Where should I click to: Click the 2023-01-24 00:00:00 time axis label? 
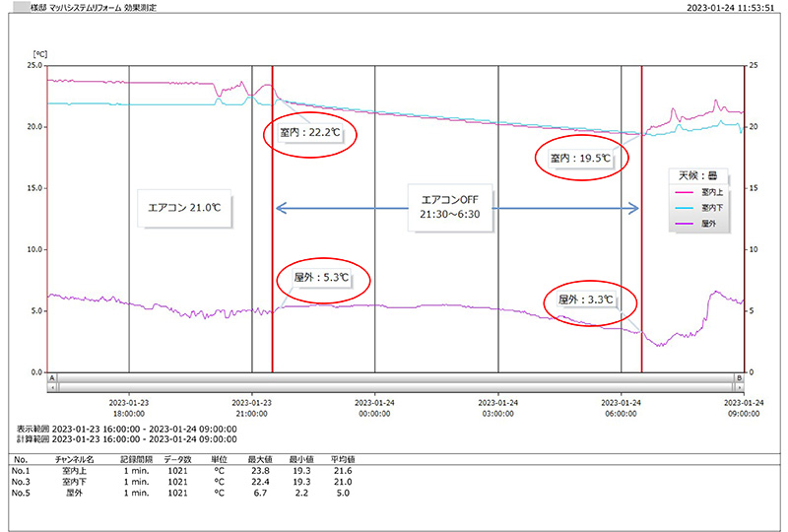[x=375, y=409]
